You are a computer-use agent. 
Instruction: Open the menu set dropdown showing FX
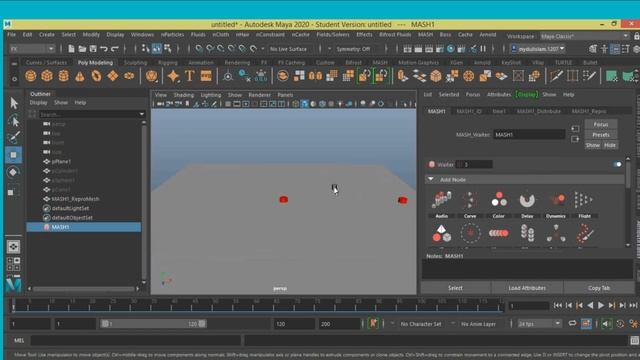pos(32,49)
